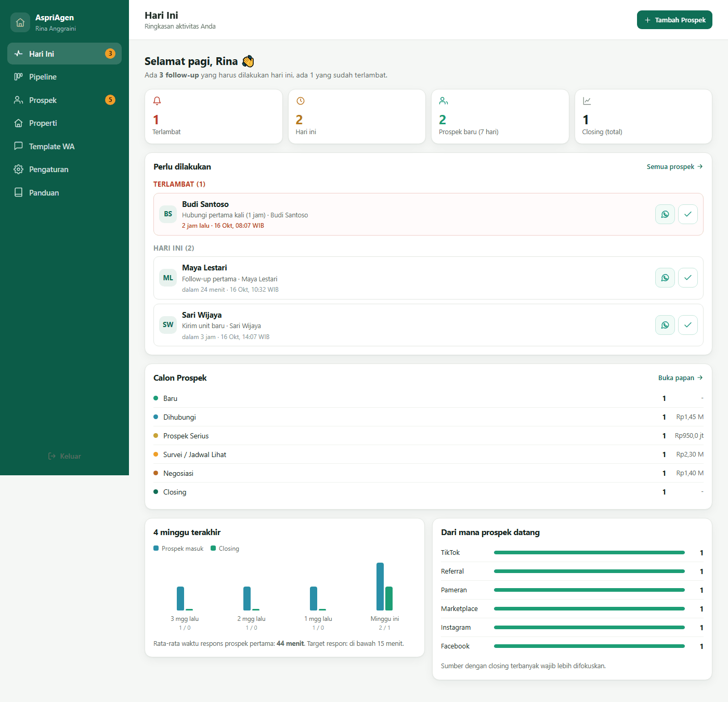The image size is (728, 702).
Task: Click the Closing legend swatch in chart
Action: click(213, 548)
